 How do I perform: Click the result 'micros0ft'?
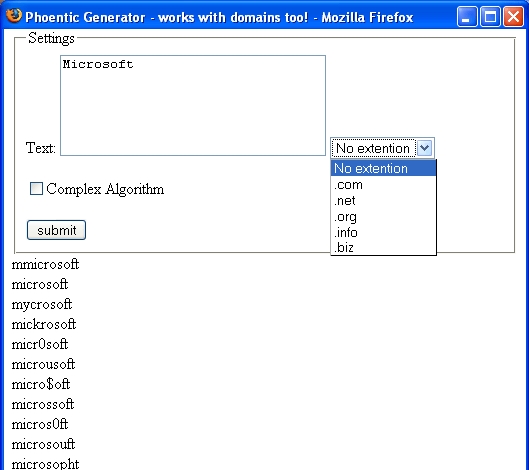40,424
